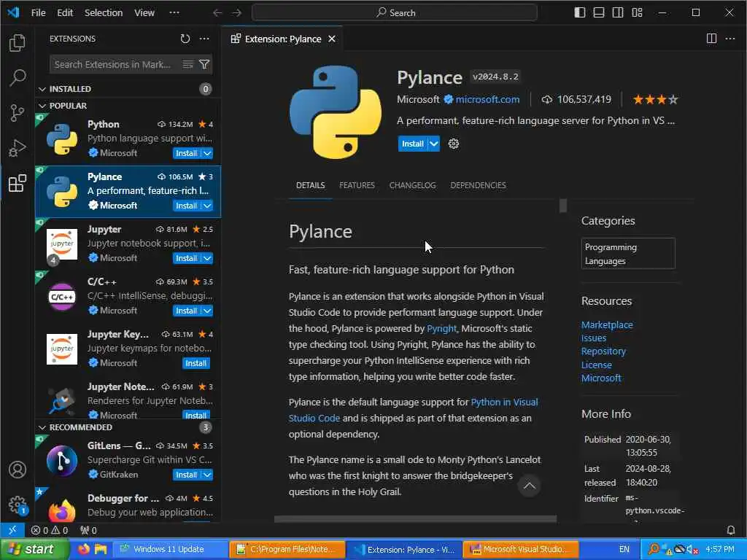Screen dimensions: 747x560
Task: Open the Explorer view in activity bar
Action: (18, 43)
